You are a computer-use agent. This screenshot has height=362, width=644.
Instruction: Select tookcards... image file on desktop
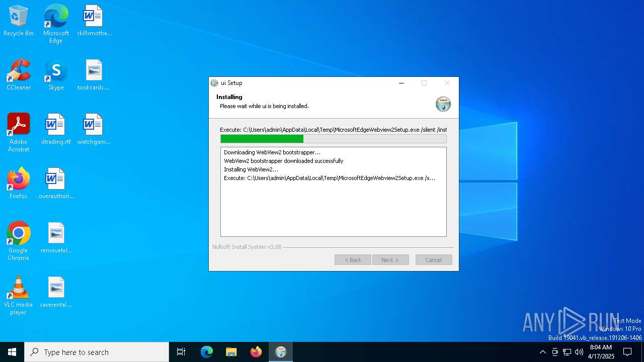point(94,75)
